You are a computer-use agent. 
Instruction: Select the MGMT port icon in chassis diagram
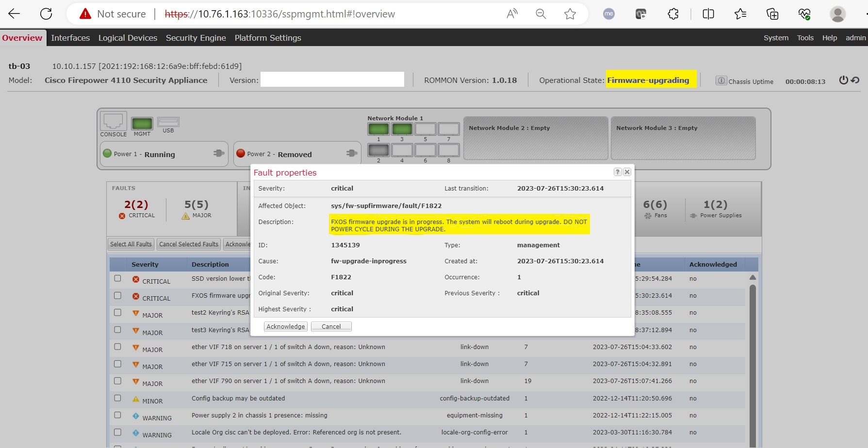(142, 125)
